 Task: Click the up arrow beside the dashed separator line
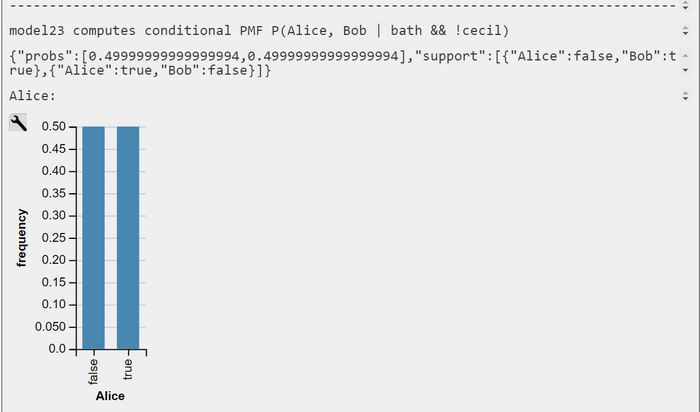tap(685, 2)
